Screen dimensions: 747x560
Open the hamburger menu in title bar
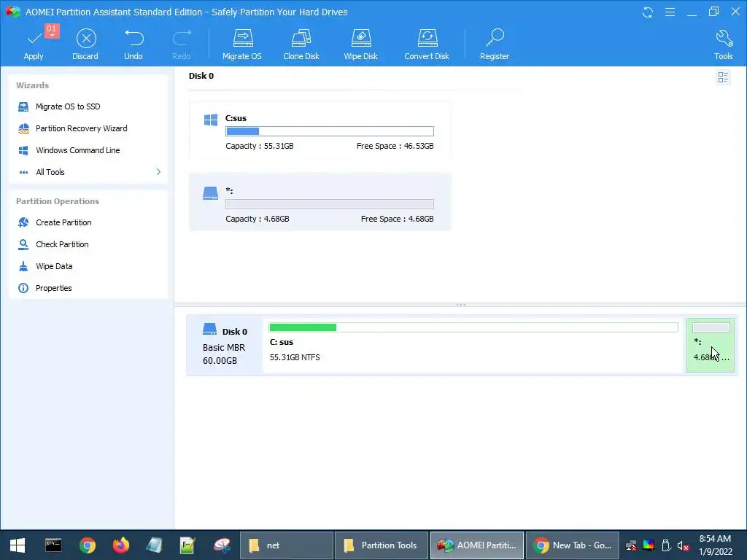[x=670, y=12]
